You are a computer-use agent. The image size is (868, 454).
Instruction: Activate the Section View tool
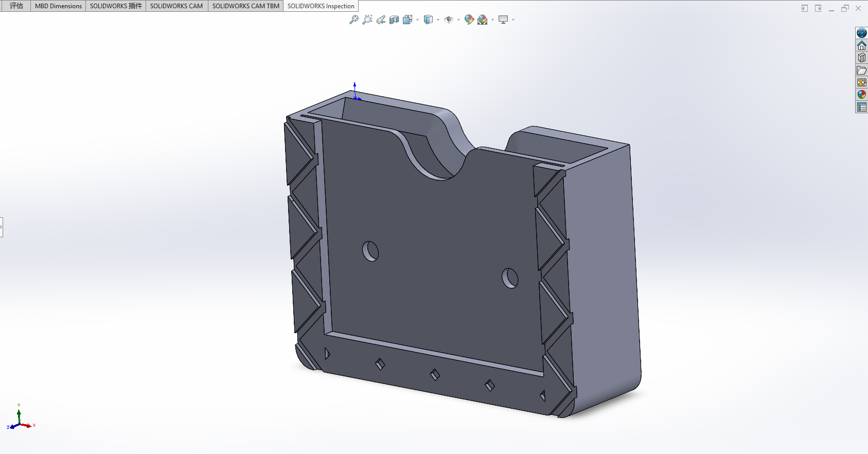[394, 20]
